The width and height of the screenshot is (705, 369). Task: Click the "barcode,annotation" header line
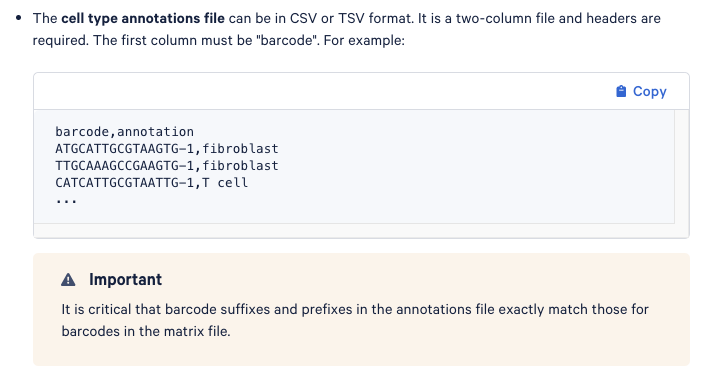(125, 132)
